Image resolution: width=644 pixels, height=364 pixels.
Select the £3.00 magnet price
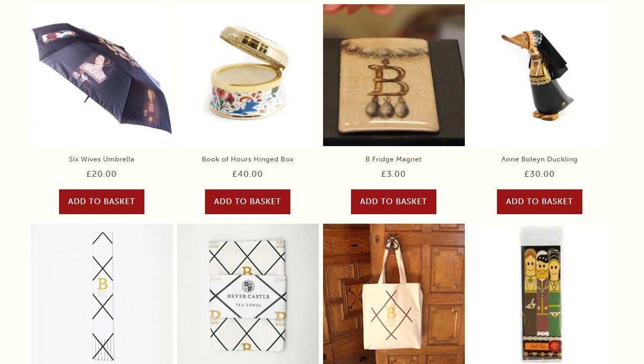click(x=394, y=174)
